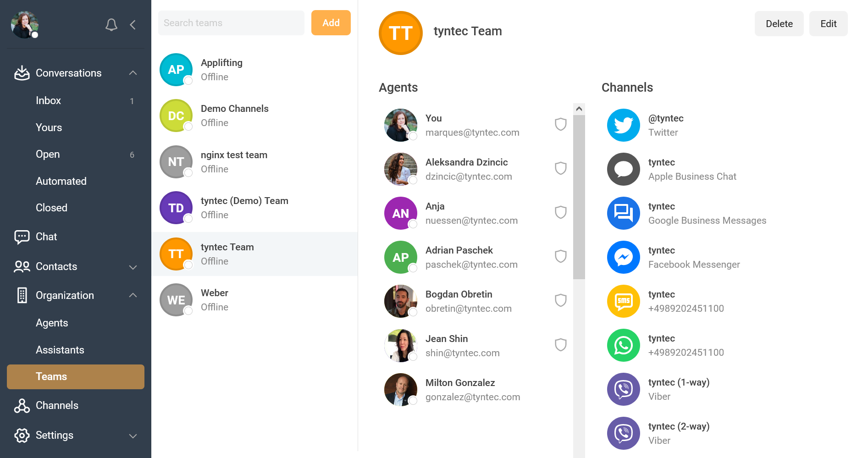Click Anja's AN avatar in agents
The height and width of the screenshot is (458, 868).
[401, 213]
